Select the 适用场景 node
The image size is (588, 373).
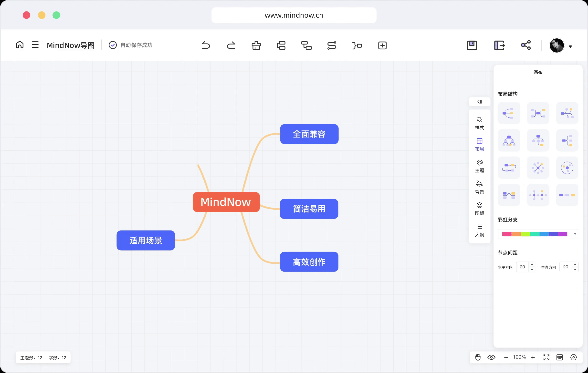(146, 240)
